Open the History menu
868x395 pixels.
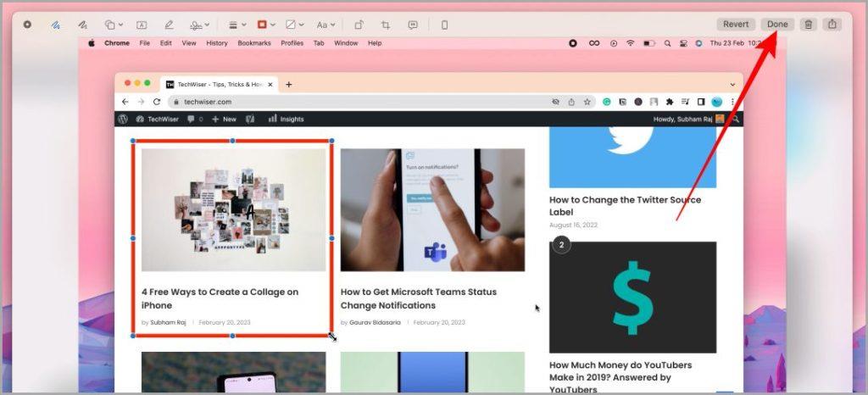[x=216, y=43]
